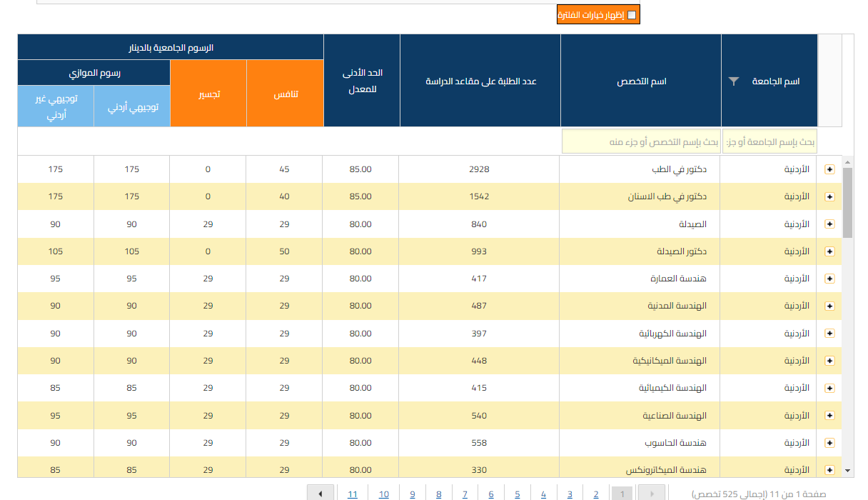Jump to page 5 of results
This screenshot has width=868, height=500.
tap(517, 493)
